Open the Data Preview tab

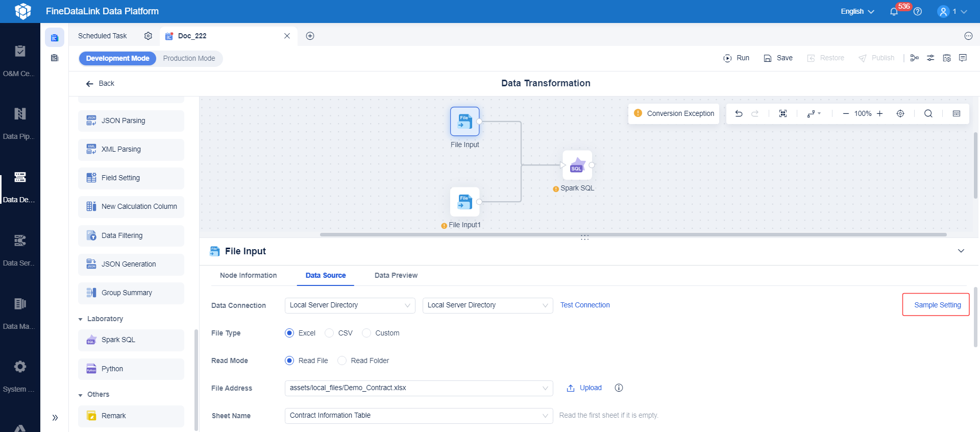(x=396, y=275)
